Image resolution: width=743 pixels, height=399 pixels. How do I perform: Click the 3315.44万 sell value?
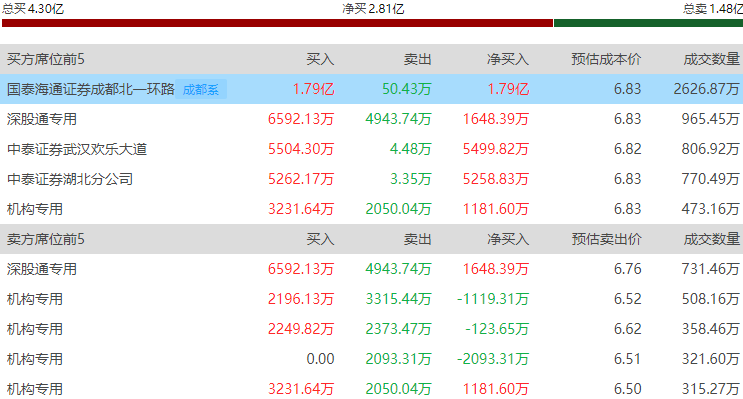(399, 299)
